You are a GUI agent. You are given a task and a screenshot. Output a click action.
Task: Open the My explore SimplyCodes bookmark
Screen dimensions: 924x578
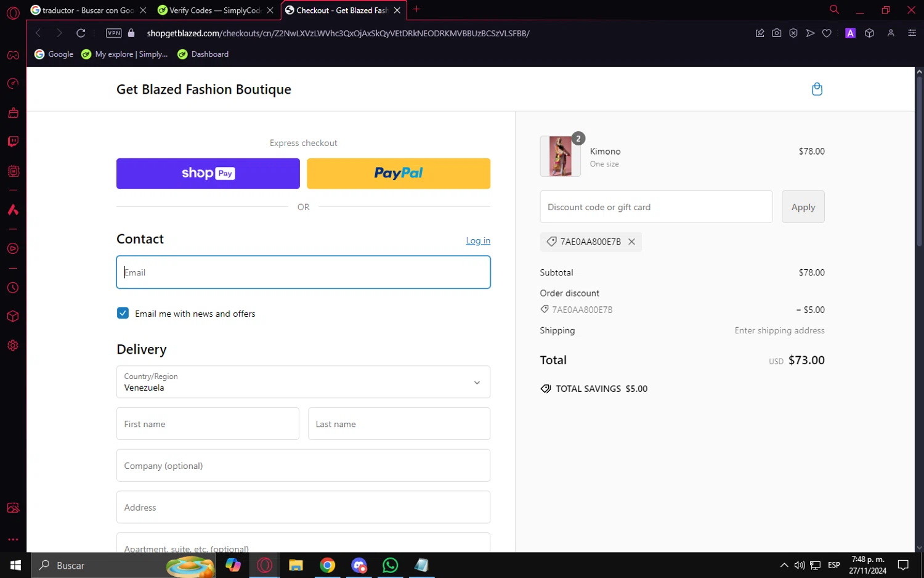pos(125,54)
